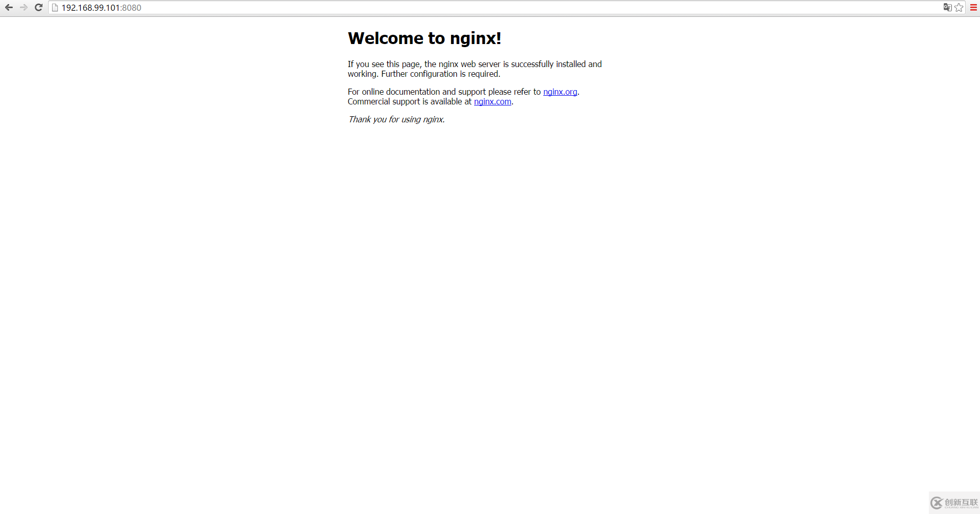The height and width of the screenshot is (514, 980).
Task: Click the page info icon beside the URL
Action: (55, 8)
